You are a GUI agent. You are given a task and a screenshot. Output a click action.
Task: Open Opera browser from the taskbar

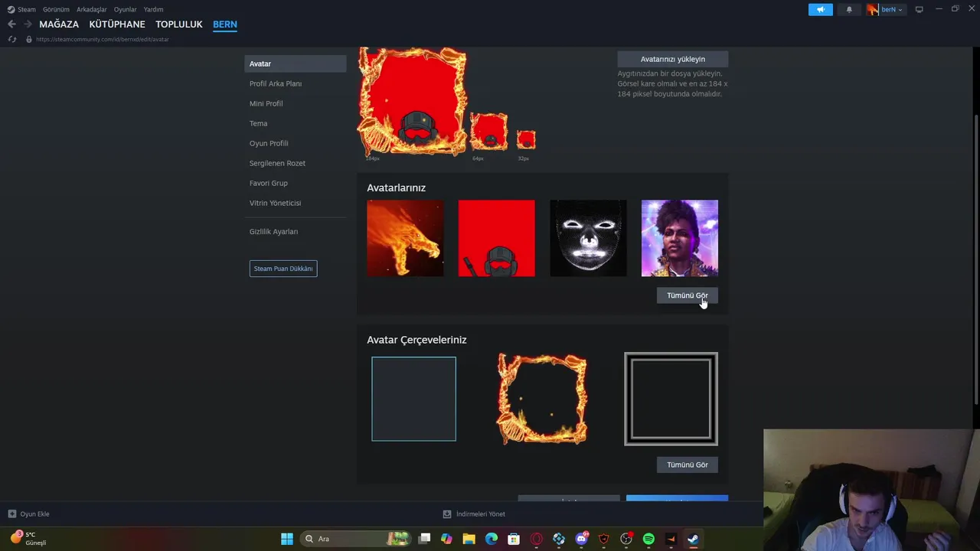pyautogui.click(x=537, y=539)
